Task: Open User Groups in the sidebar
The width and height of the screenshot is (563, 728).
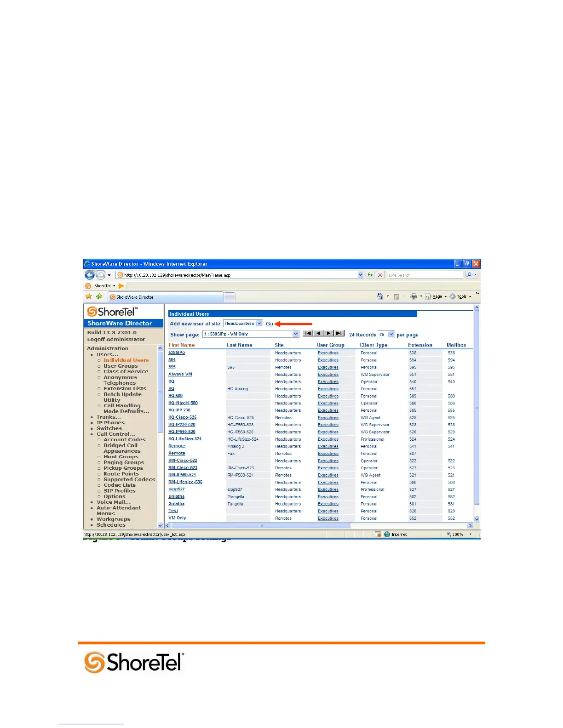Action: [x=121, y=366]
